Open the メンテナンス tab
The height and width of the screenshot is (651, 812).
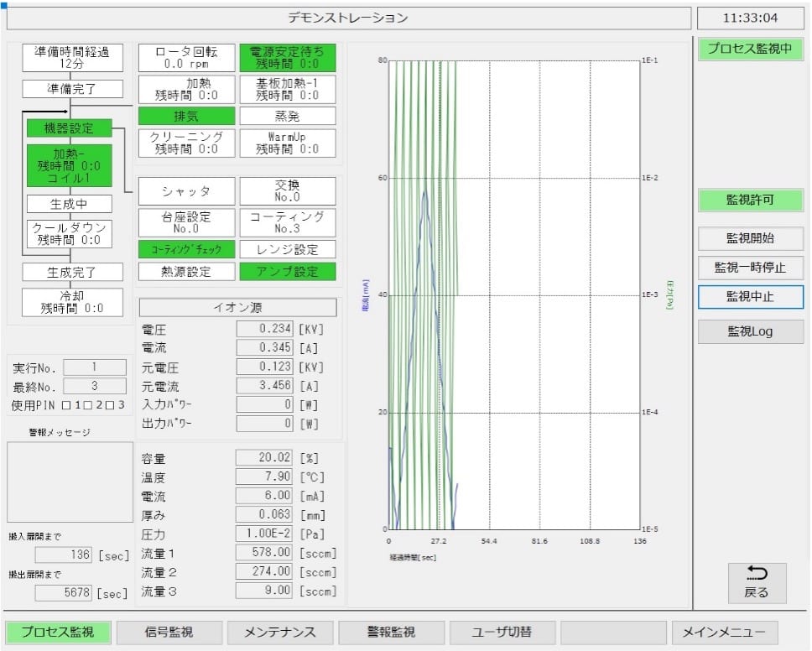[280, 632]
